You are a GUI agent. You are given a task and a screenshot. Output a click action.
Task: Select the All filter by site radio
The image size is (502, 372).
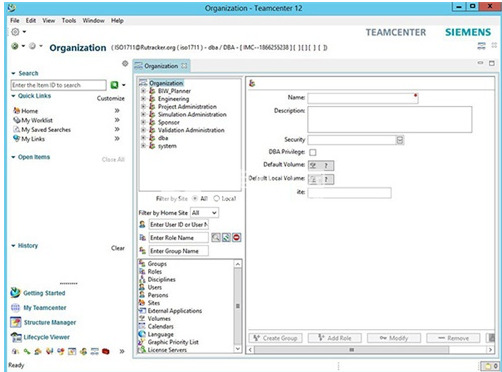tap(195, 198)
